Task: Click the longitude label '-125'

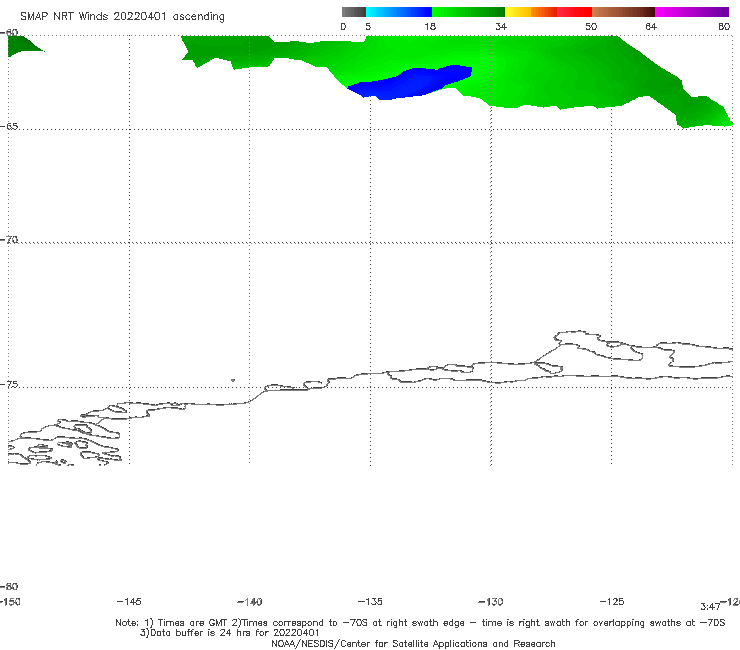Action: click(612, 601)
